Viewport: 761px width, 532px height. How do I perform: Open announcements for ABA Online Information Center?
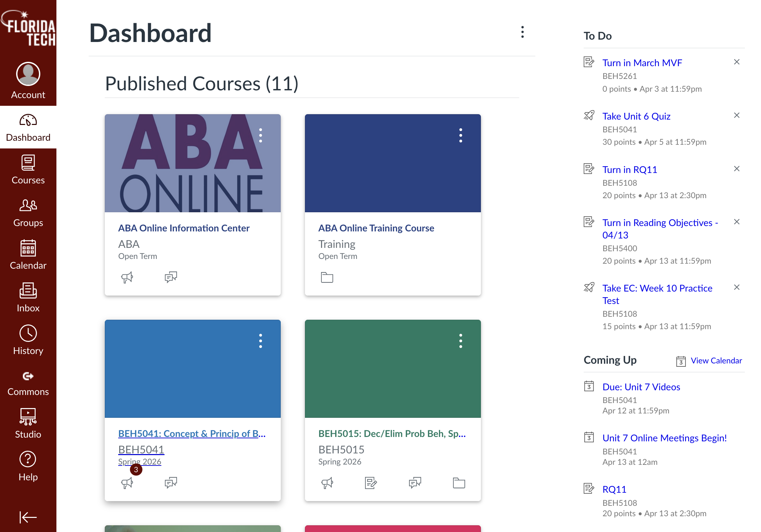click(127, 277)
